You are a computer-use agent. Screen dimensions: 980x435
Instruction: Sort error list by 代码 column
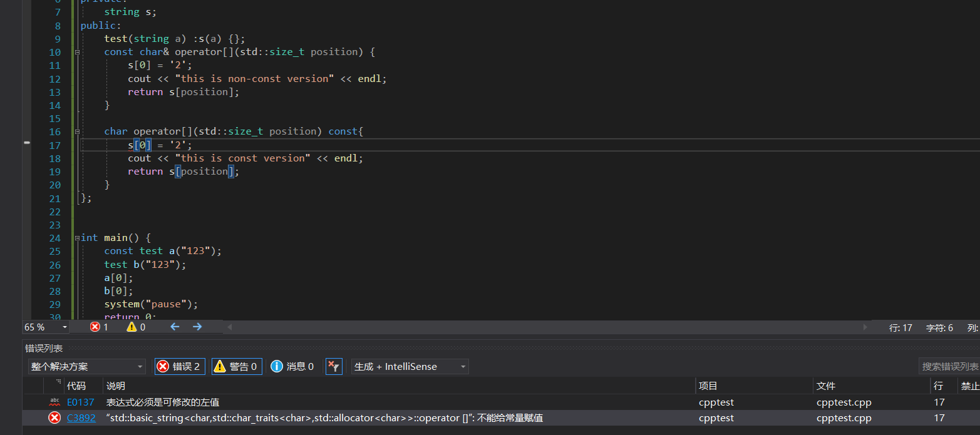pos(76,386)
